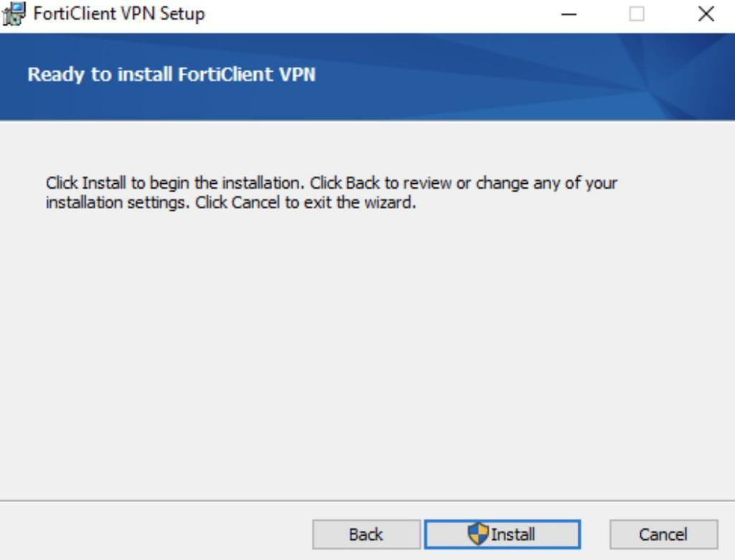735x560 pixels.
Task: Click the word "Back" in the instruction text
Action: tap(362, 182)
